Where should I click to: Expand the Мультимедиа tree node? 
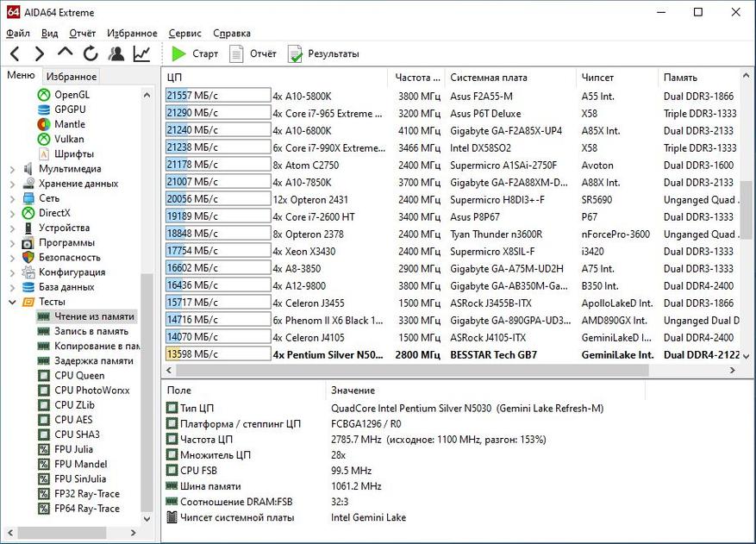pos(13,169)
